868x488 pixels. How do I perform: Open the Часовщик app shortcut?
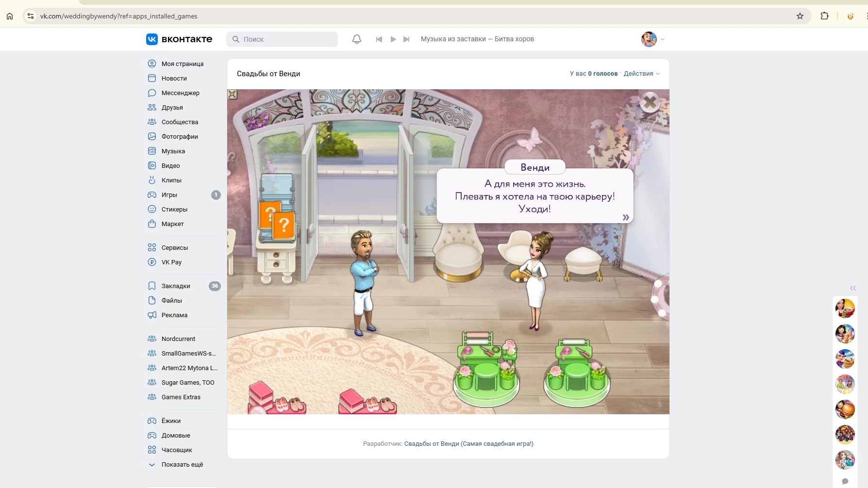pos(177,450)
